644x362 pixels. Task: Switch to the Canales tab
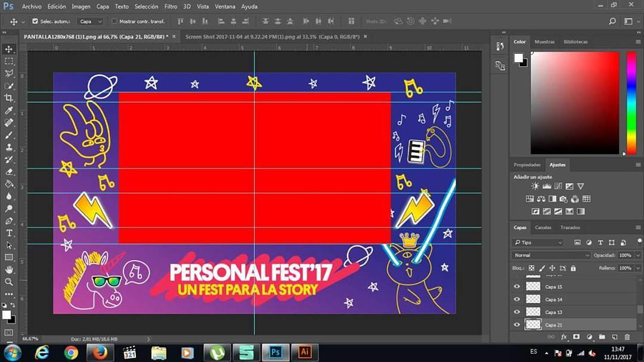click(543, 228)
